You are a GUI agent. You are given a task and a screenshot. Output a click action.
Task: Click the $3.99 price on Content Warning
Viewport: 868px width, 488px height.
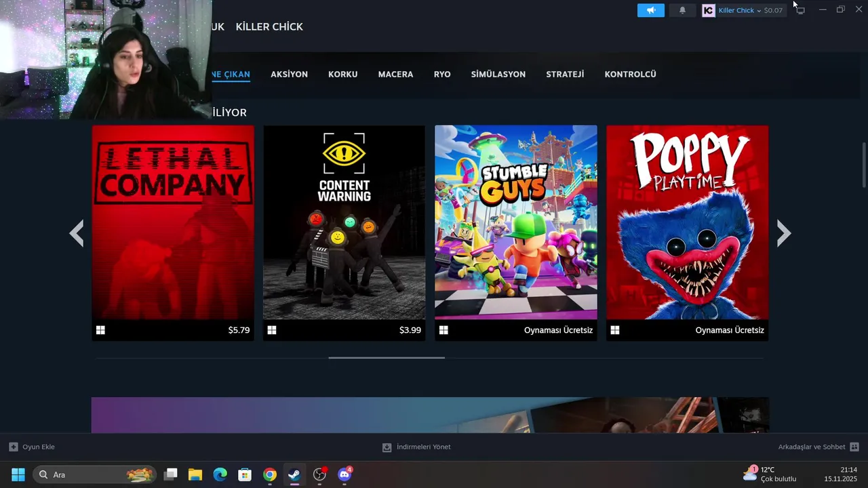point(410,330)
